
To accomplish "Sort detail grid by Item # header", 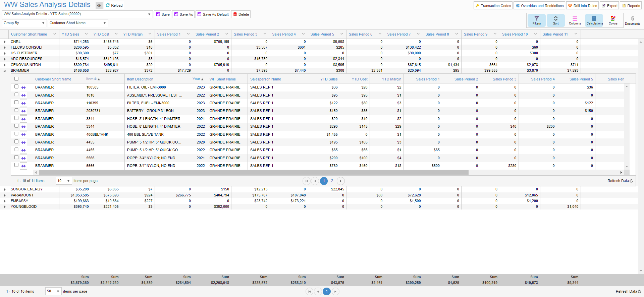I will (x=93, y=79).
